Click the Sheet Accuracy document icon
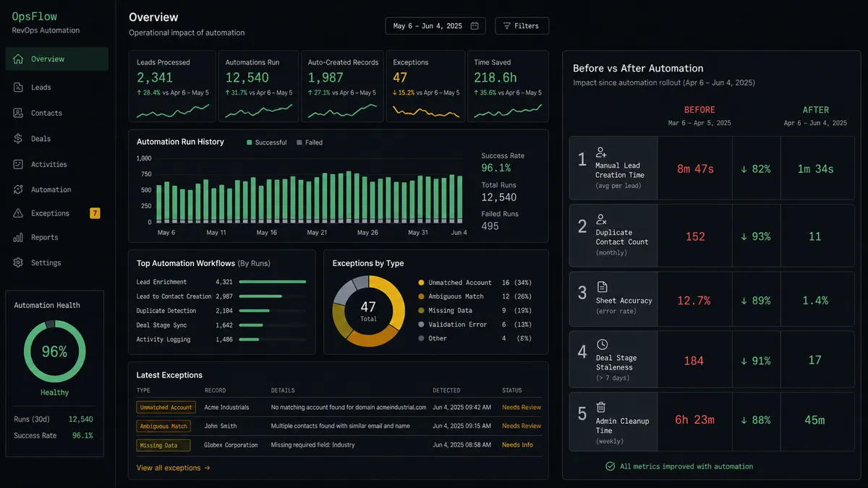Image resolution: width=868 pixels, height=488 pixels. pos(602,287)
